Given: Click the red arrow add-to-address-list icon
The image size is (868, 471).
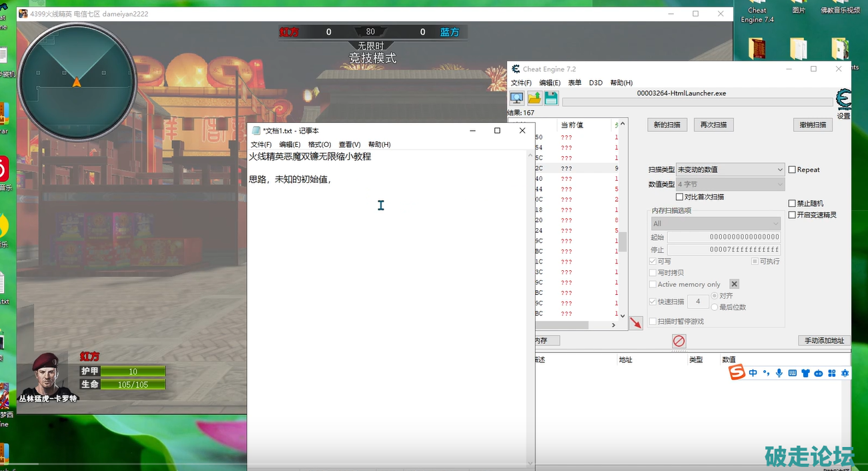Looking at the screenshot, I should point(636,323).
